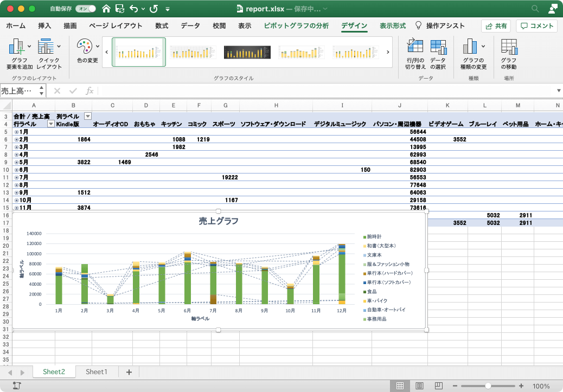Viewport: 563px width, 392px height.
Task: Switch to Page Layout view icon
Action: point(419,386)
